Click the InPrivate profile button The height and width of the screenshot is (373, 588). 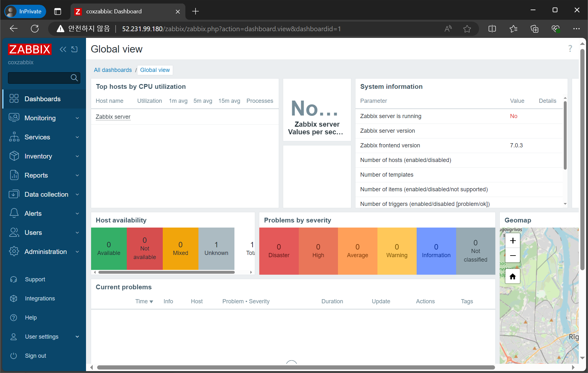pyautogui.click(x=25, y=11)
